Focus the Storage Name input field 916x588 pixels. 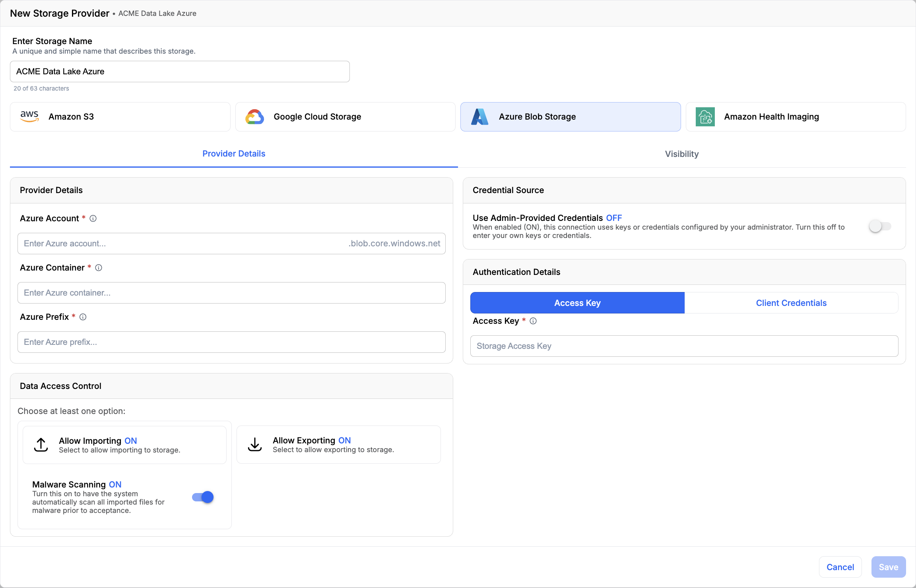tap(180, 72)
